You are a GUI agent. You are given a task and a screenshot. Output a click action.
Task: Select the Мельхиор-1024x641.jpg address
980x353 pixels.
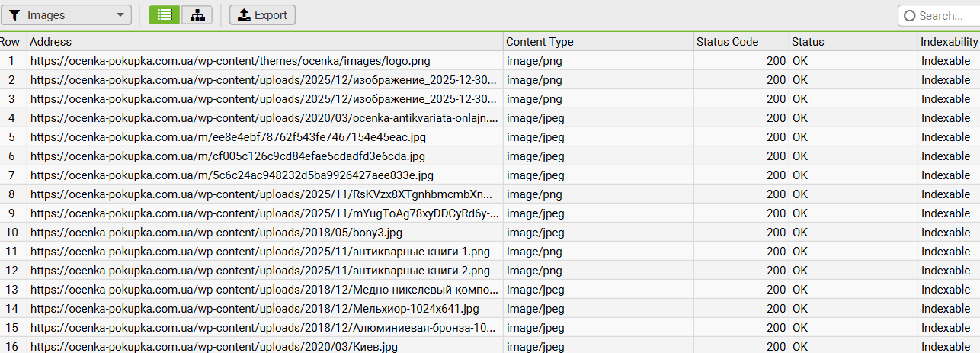255,309
